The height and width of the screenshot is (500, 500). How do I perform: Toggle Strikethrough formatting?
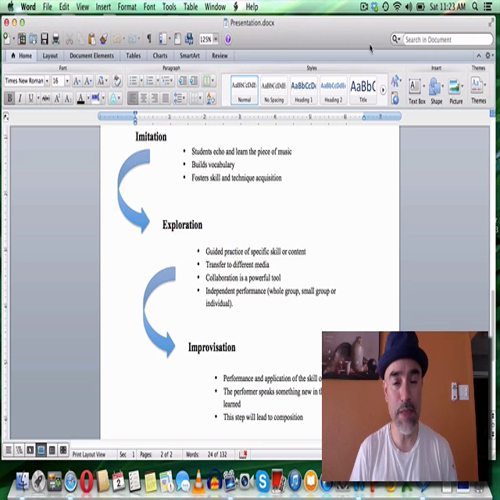click(46, 98)
